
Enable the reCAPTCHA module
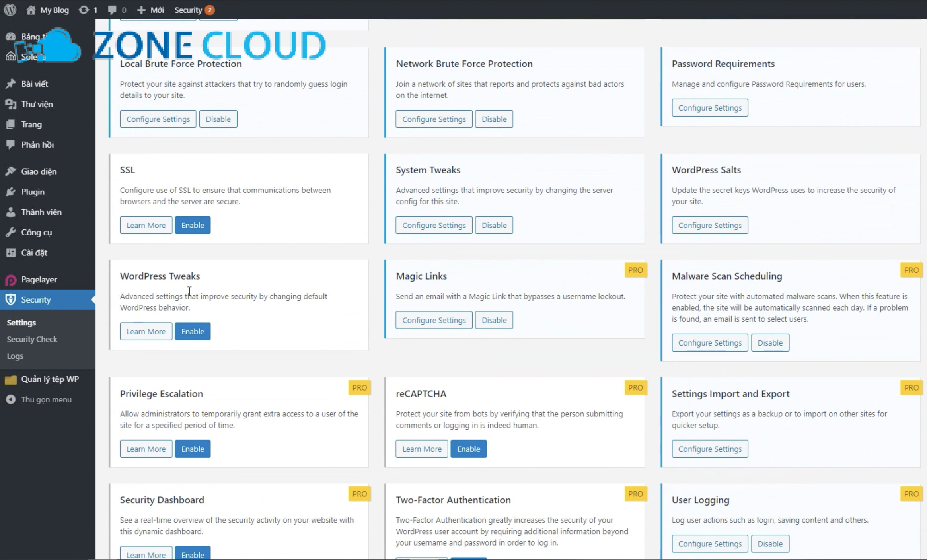pos(468,449)
